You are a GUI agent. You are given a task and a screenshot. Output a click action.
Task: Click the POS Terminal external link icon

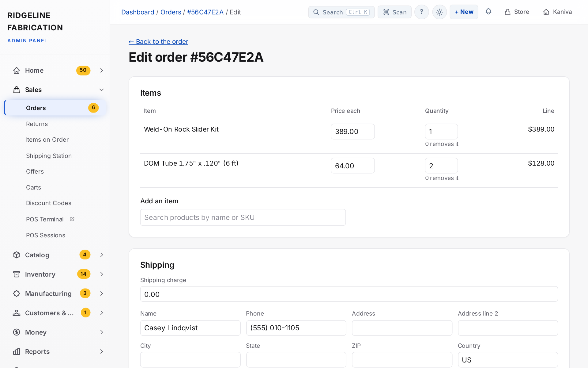[x=72, y=219]
